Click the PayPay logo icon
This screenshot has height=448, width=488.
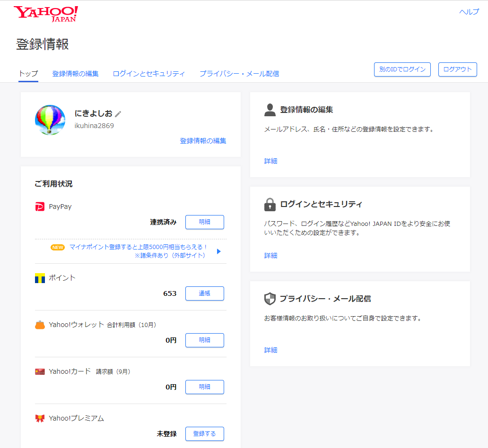40,207
